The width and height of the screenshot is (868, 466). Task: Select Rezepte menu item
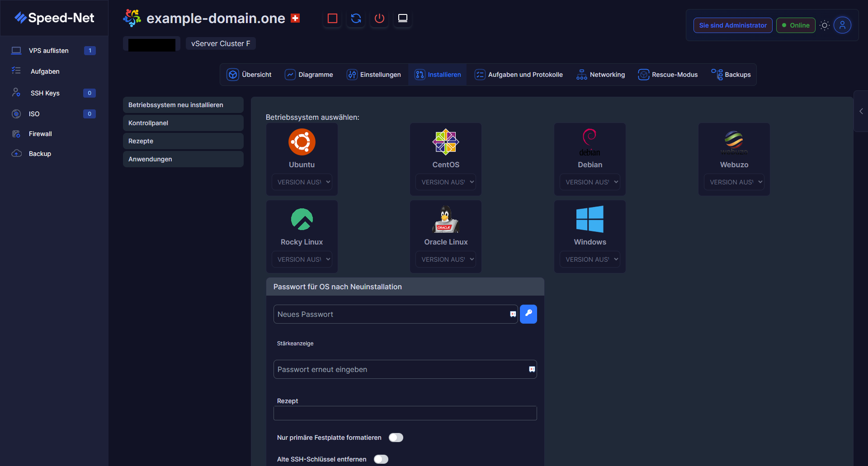183,141
